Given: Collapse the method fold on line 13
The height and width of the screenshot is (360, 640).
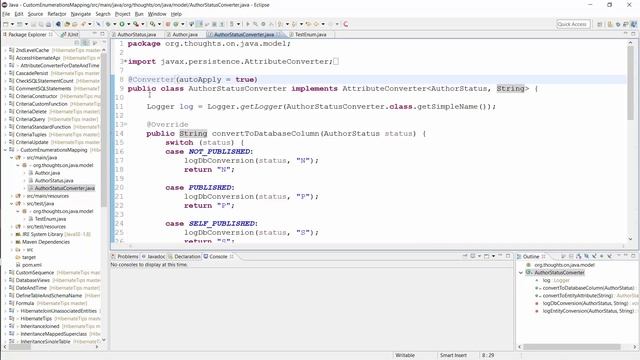Looking at the screenshot, I should click(x=125, y=124).
